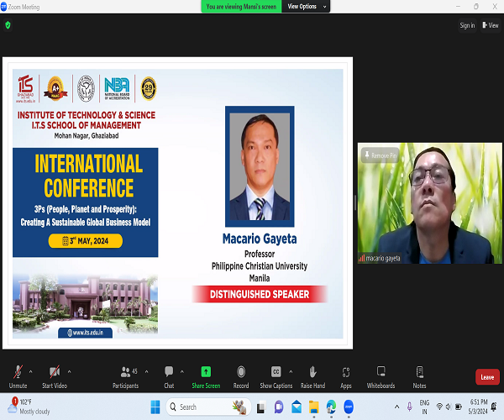
Task: Open File Explorer from taskbar
Action: pyautogui.click(x=313, y=407)
